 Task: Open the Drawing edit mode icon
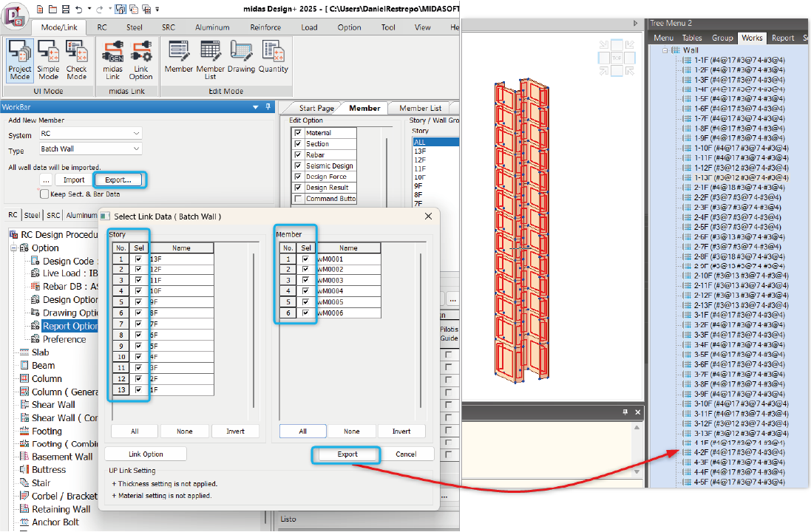point(241,57)
